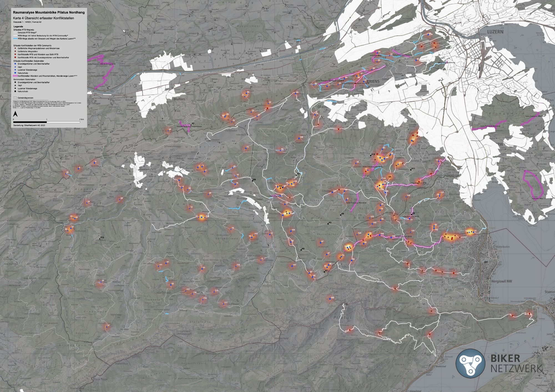Viewport: 555px width, 392px height.
Task: Click the title 'Raumanalyse Mountainbike Pilatus Nordhang'
Action: [49, 12]
